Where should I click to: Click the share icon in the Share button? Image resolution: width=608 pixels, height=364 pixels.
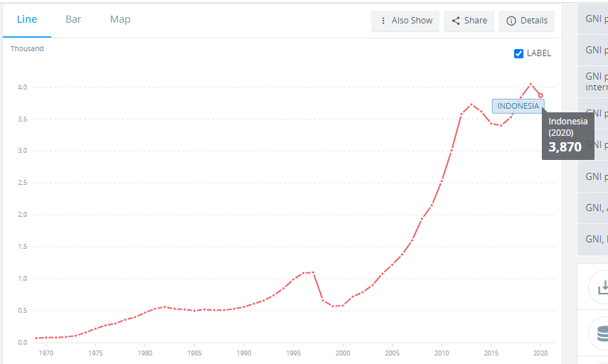point(456,21)
